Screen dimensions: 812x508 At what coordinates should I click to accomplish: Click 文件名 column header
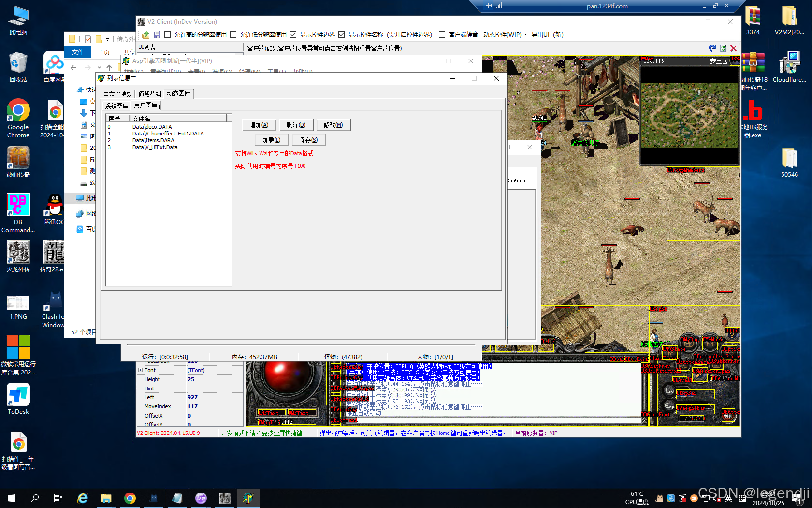pos(178,118)
